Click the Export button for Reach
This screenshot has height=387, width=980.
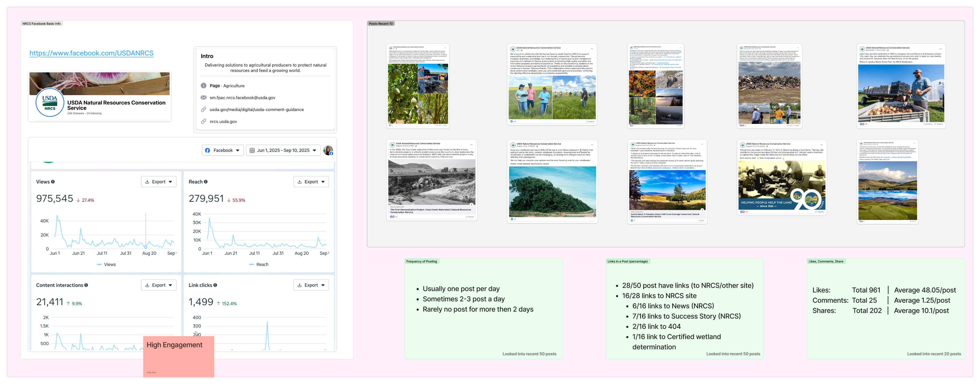pyautogui.click(x=311, y=182)
